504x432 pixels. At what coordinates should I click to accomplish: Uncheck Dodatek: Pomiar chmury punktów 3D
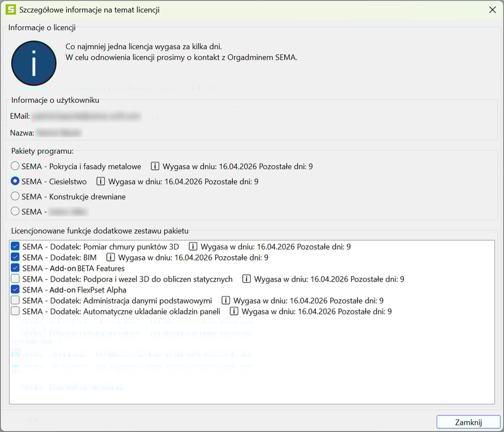pyautogui.click(x=15, y=247)
